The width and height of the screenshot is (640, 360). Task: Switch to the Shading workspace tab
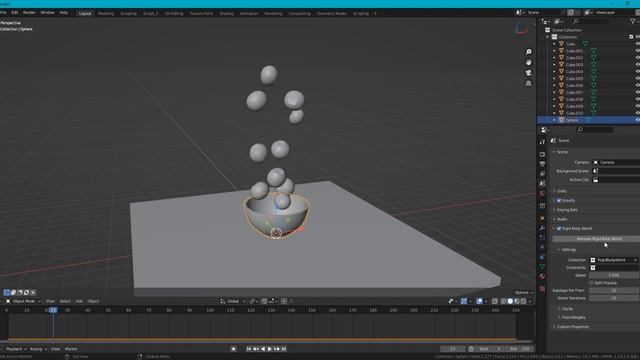(x=227, y=13)
